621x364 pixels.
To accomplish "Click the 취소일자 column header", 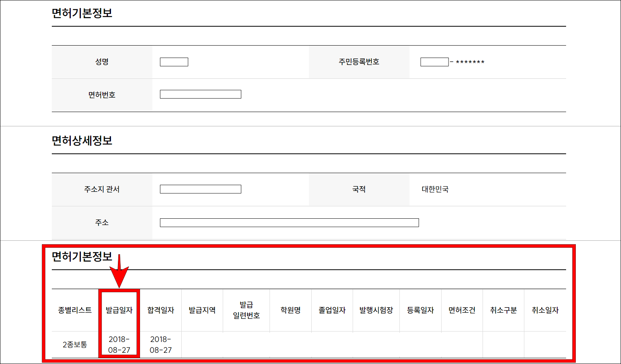I will (545, 310).
